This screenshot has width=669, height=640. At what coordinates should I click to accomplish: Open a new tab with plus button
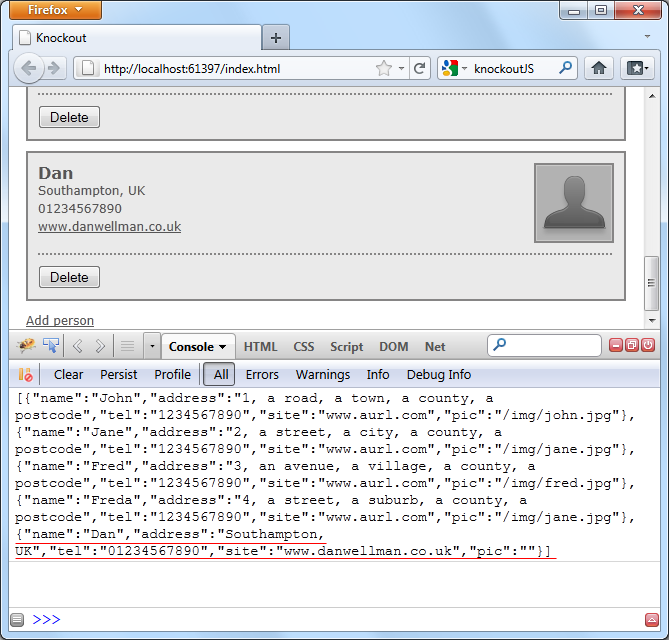tap(276, 38)
